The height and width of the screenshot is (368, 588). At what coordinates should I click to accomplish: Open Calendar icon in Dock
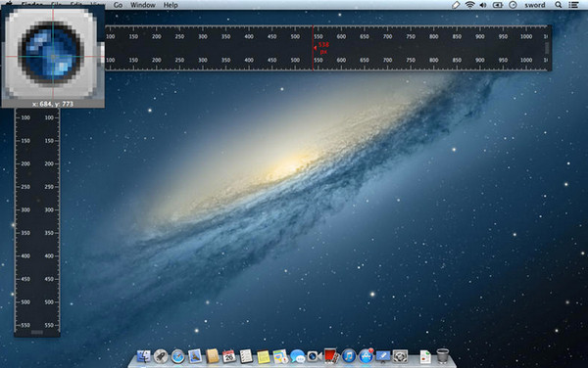pyautogui.click(x=228, y=356)
